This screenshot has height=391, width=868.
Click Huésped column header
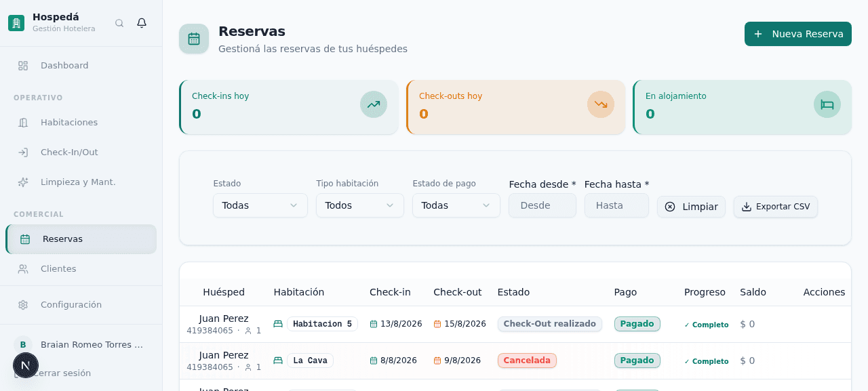pos(224,292)
